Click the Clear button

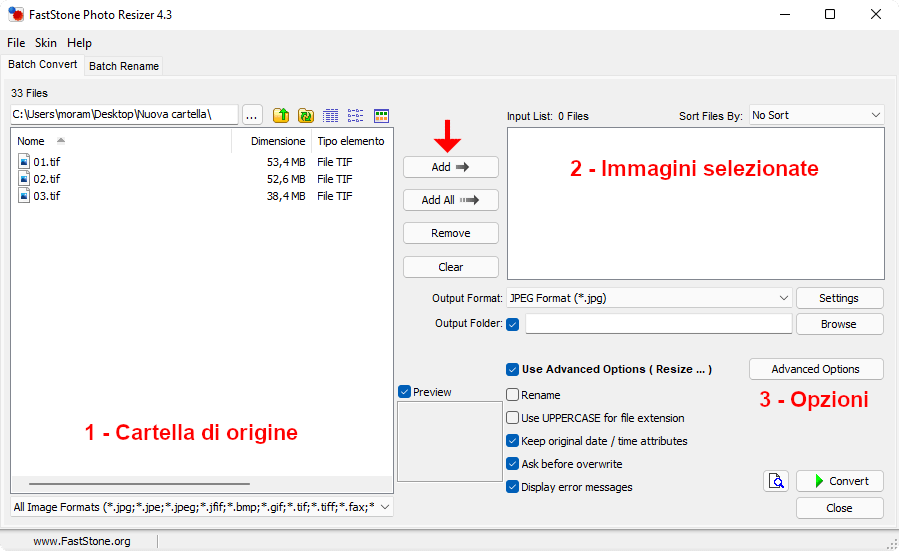(x=451, y=267)
